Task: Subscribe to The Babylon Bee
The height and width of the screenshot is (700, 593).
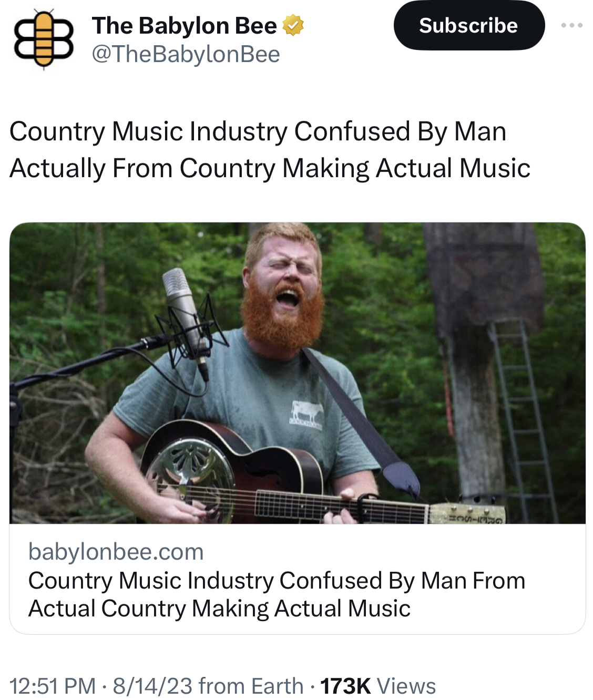Action: point(469,25)
